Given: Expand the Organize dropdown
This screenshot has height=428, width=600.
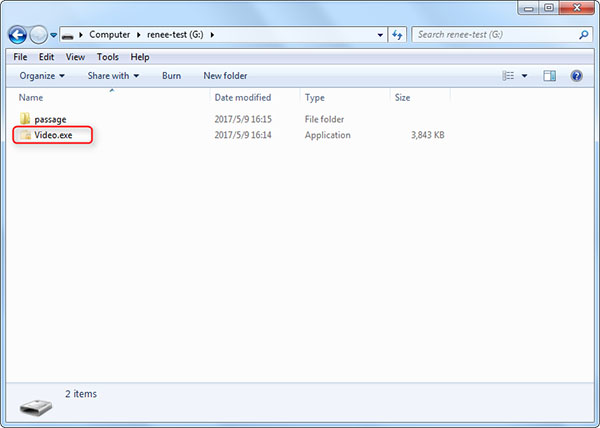Looking at the screenshot, I should pyautogui.click(x=42, y=76).
